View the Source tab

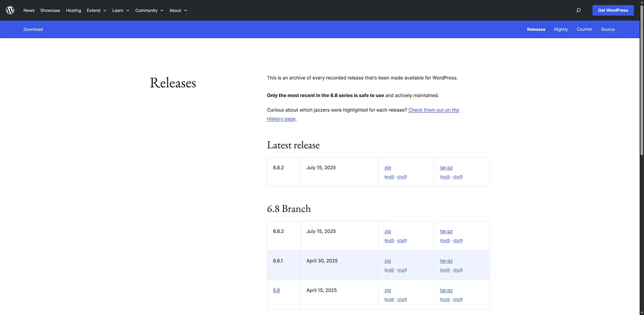608,29
